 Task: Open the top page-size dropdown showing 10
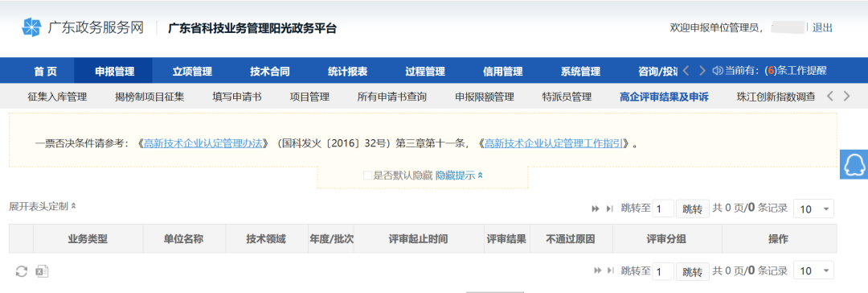click(813, 208)
